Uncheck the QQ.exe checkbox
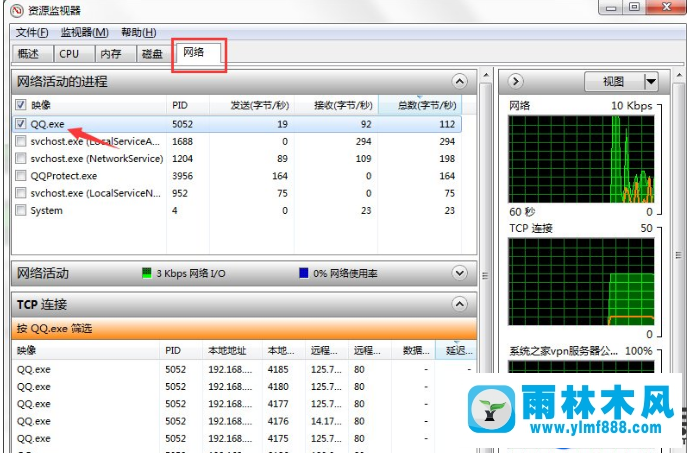 (x=21, y=124)
